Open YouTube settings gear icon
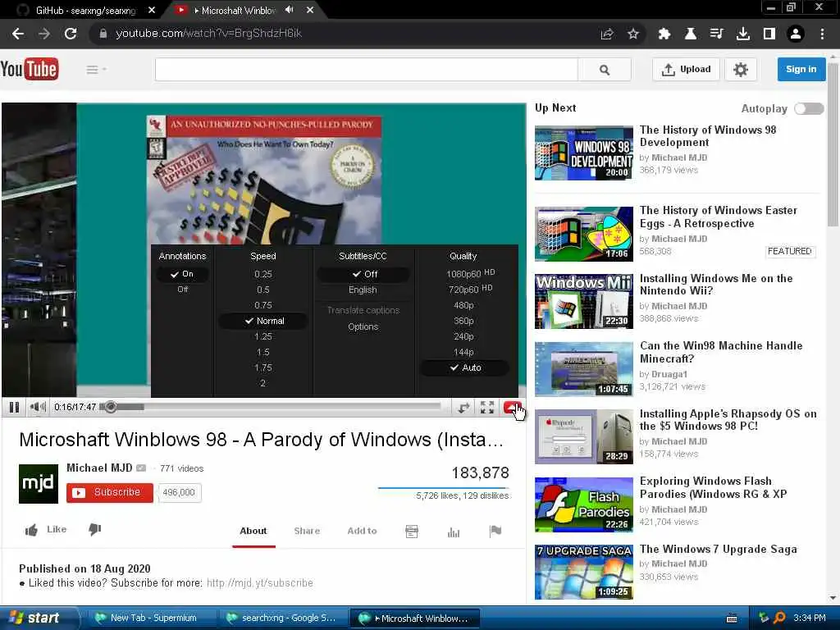Screen dimensions: 840x630 (741, 70)
